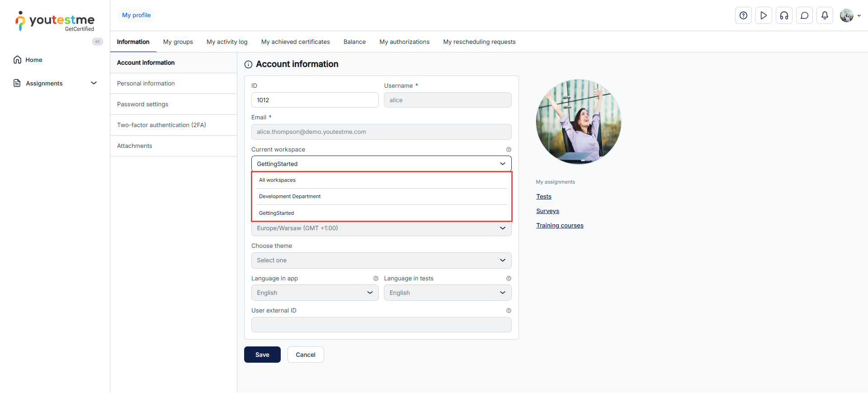This screenshot has width=868, height=393.
Task: Open the chat messages icon
Action: (804, 15)
